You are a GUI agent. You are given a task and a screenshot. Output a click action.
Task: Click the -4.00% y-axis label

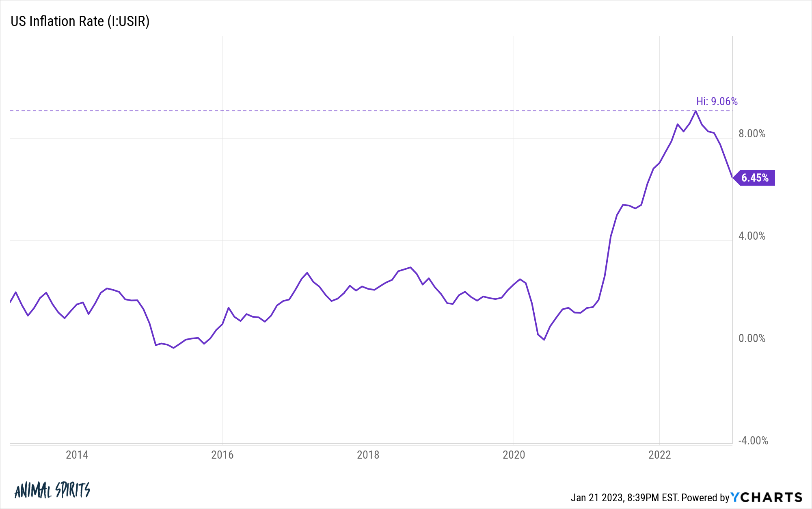pyautogui.click(x=753, y=441)
